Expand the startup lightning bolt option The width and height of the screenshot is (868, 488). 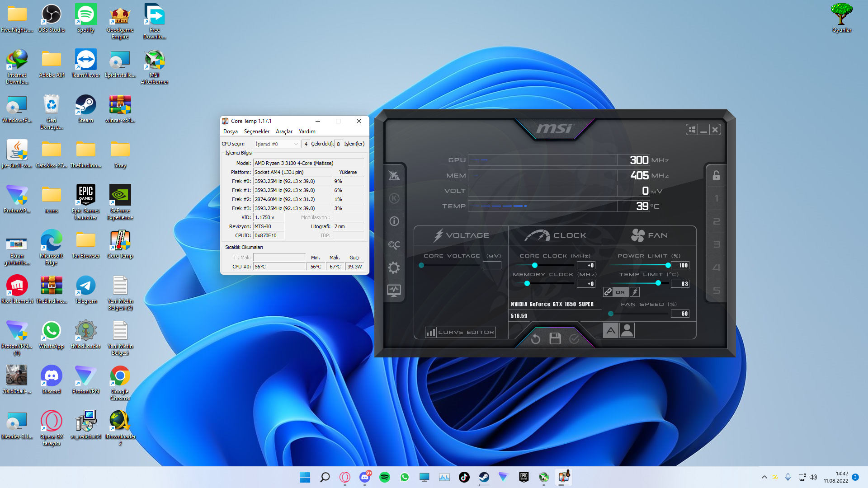(634, 291)
